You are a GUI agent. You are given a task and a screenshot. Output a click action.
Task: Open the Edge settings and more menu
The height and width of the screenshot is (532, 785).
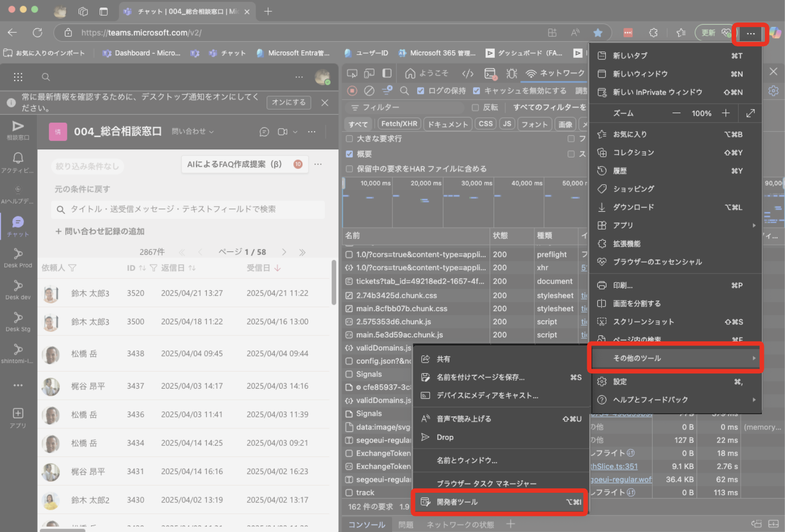click(x=750, y=33)
